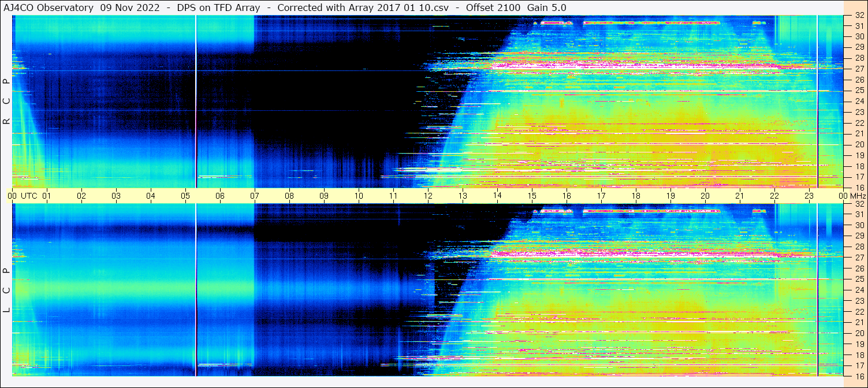Click the "L C P" label beside the lower spectrogram
The height and width of the screenshot is (388, 868).
[6, 290]
